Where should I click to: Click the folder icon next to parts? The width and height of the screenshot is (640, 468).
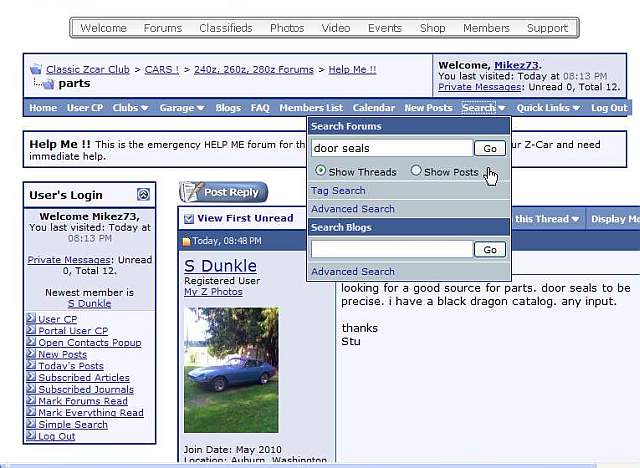tap(49, 84)
